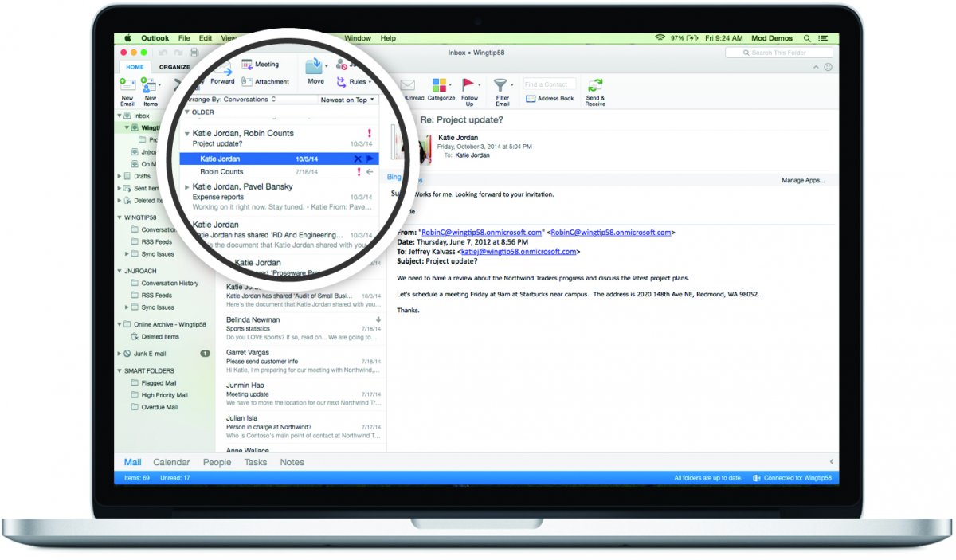Screen dimensions: 956x560
Task: Click the print icon in title bar
Action: (194, 53)
